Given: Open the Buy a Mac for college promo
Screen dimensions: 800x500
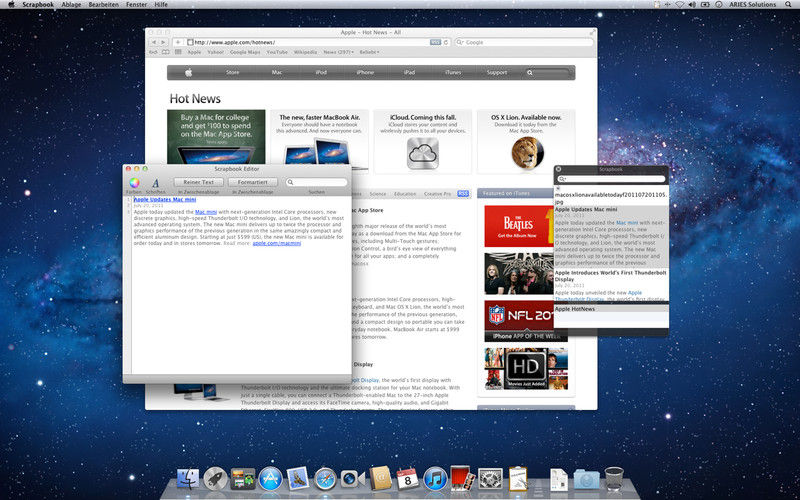Looking at the screenshot, I should tap(216, 137).
